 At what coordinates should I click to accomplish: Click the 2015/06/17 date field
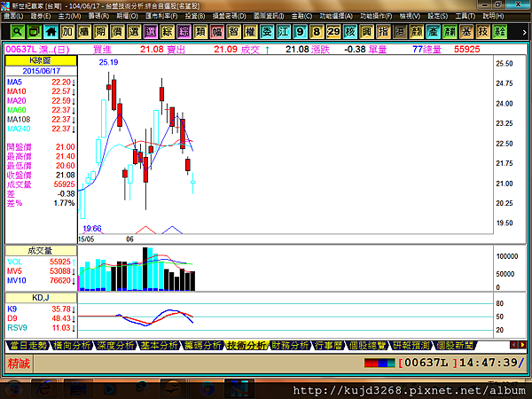41,71
